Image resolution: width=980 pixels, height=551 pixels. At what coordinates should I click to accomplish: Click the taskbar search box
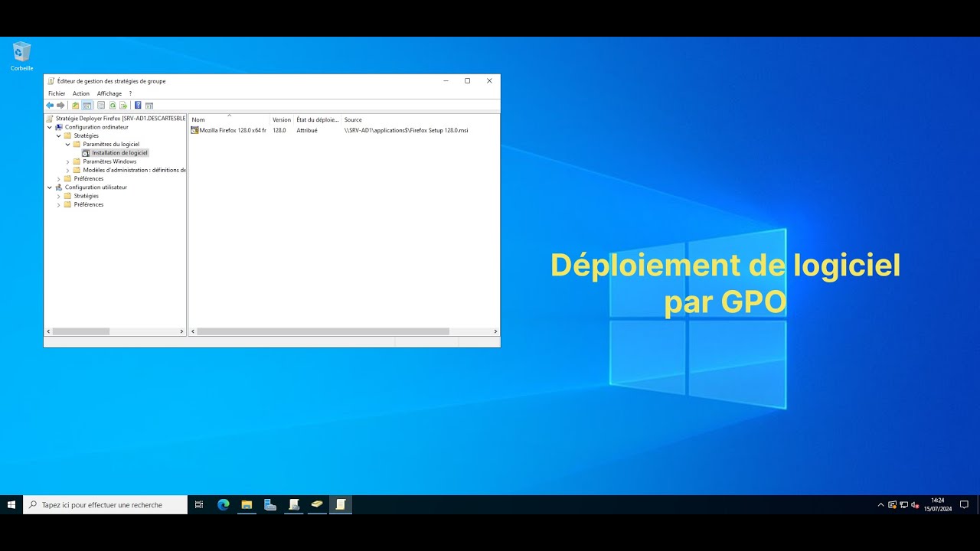point(106,504)
